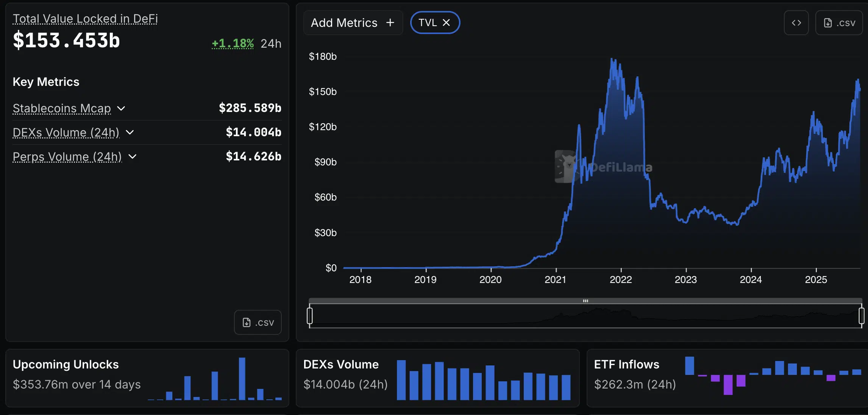Download key metrics with the left panel .csv button
This screenshot has height=415, width=868.
pyautogui.click(x=258, y=322)
